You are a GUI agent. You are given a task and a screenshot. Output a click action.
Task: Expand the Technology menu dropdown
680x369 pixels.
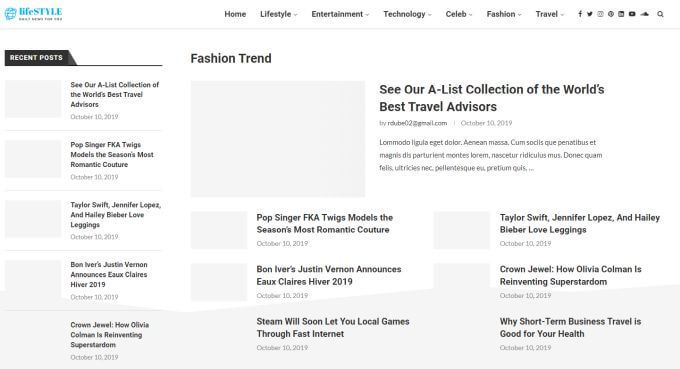[x=407, y=14]
